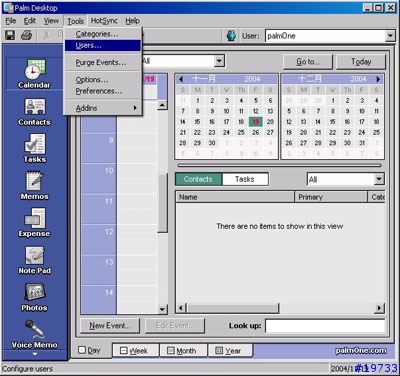The height and width of the screenshot is (376, 400).
Task: Click the Print toolbar icon
Action: [x=27, y=35]
